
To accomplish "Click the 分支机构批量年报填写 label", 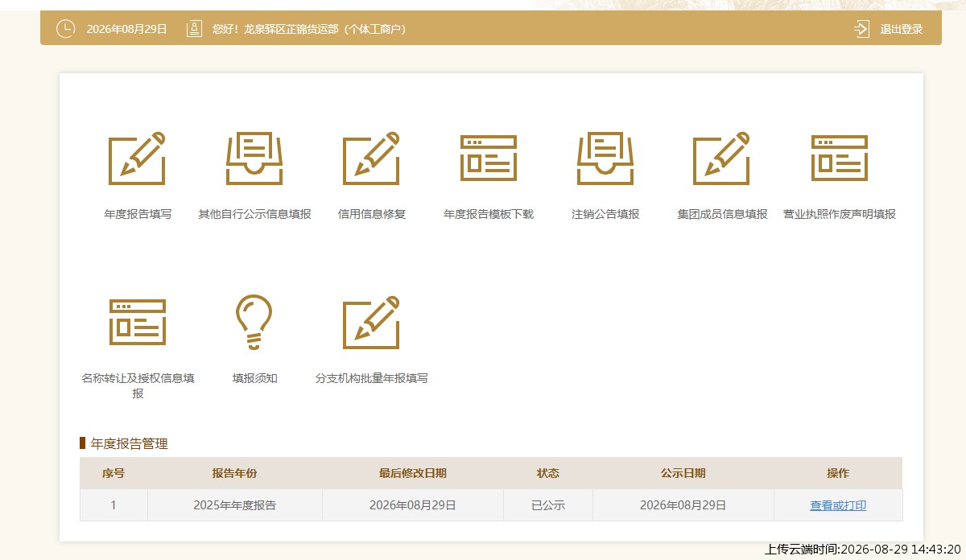I will (x=371, y=378).
